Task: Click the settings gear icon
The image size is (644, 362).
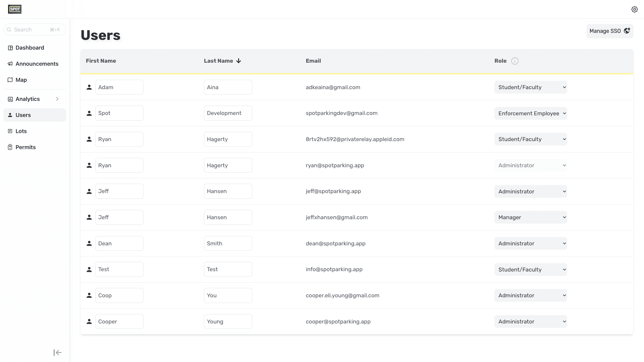Action: coord(634,9)
